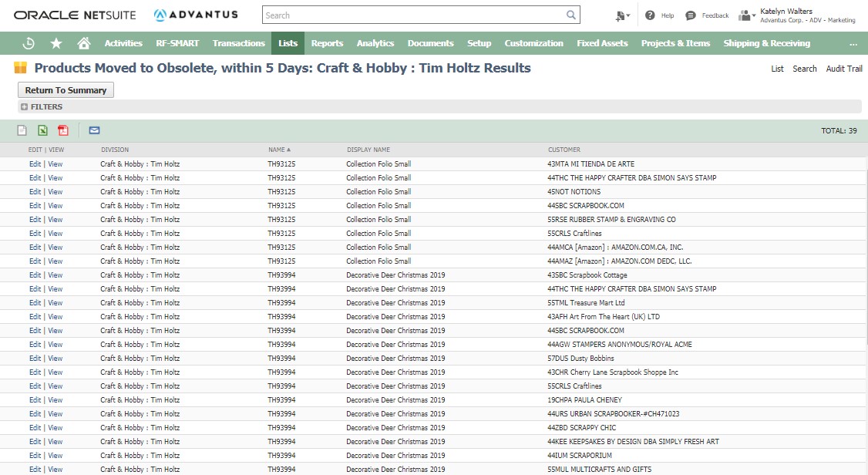
Task: Click the TOTAL: 39 count text
Action: pyautogui.click(x=839, y=130)
